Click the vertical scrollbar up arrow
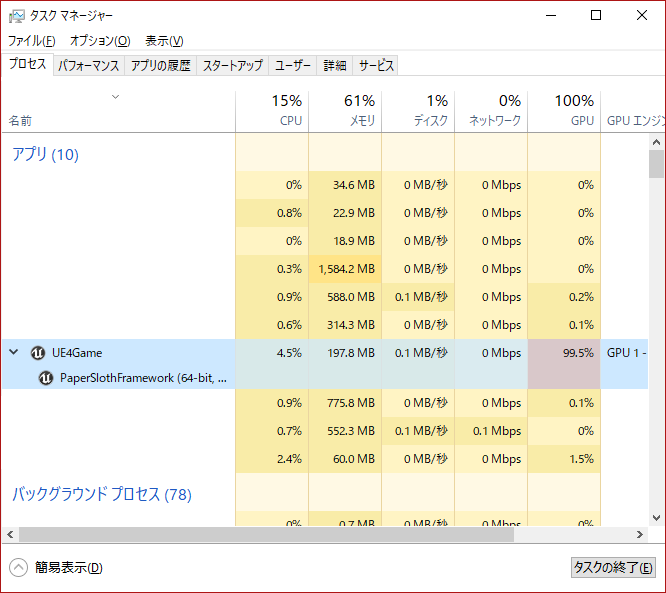 pyautogui.click(x=656, y=142)
